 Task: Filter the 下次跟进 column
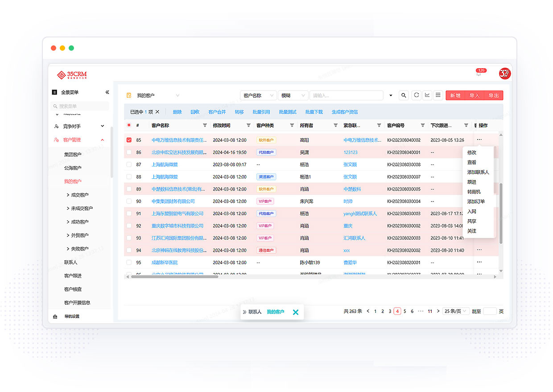(x=466, y=126)
